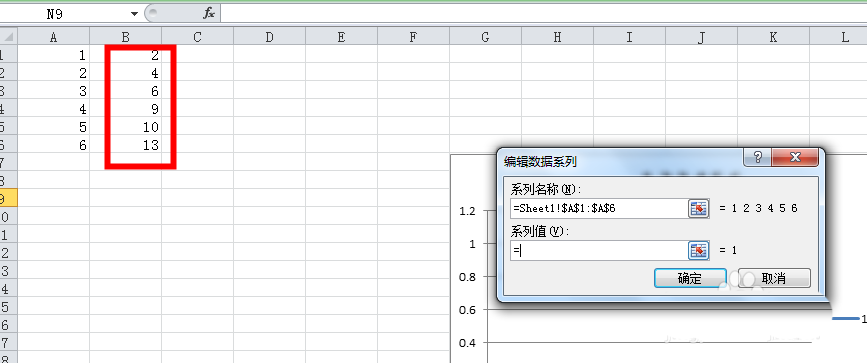Select cell A4 containing 4
The height and width of the screenshot is (363, 867).
(54, 108)
